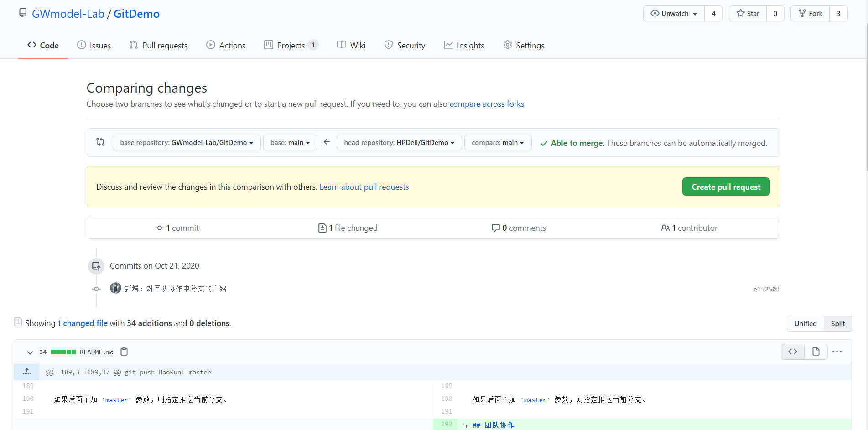
Task: Click the diff file icon before Showing
Action: click(18, 322)
